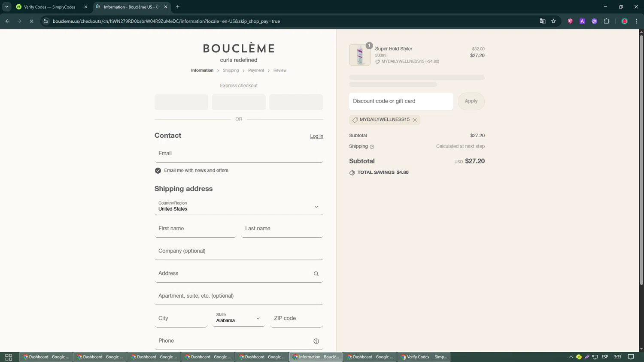Select the Apartment, suite field
The width and height of the screenshot is (644, 362).
pyautogui.click(x=239, y=296)
